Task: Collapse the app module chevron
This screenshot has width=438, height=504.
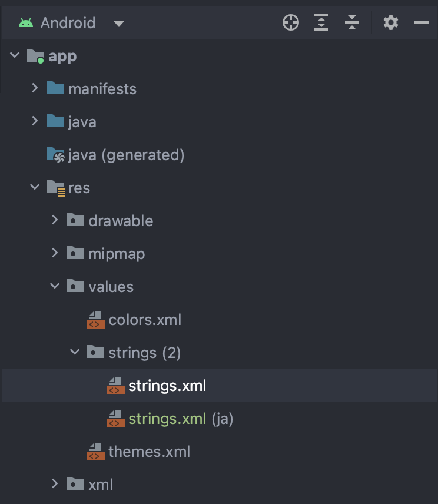Action: click(x=15, y=55)
